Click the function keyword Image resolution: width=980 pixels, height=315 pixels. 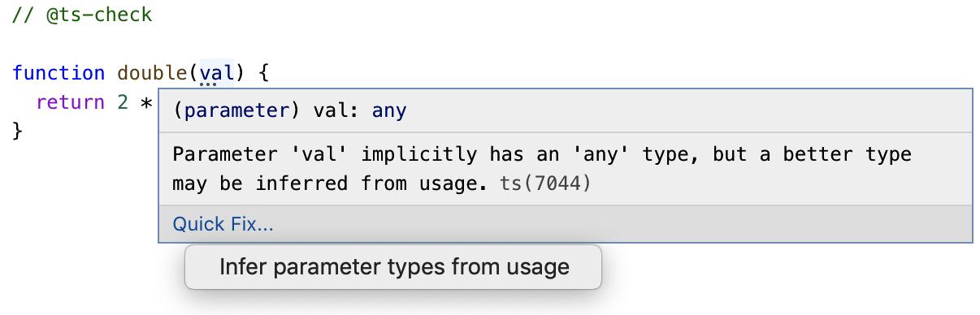[x=59, y=73]
